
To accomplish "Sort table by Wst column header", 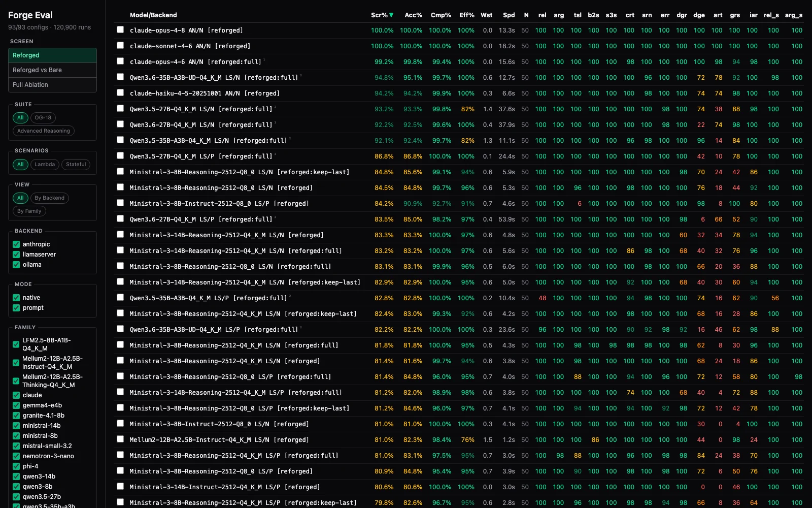I will click(486, 15).
